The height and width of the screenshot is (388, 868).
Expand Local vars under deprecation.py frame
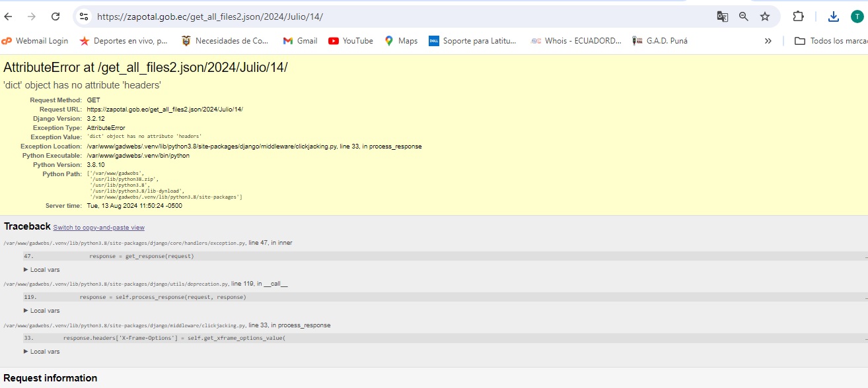pyautogui.click(x=42, y=311)
